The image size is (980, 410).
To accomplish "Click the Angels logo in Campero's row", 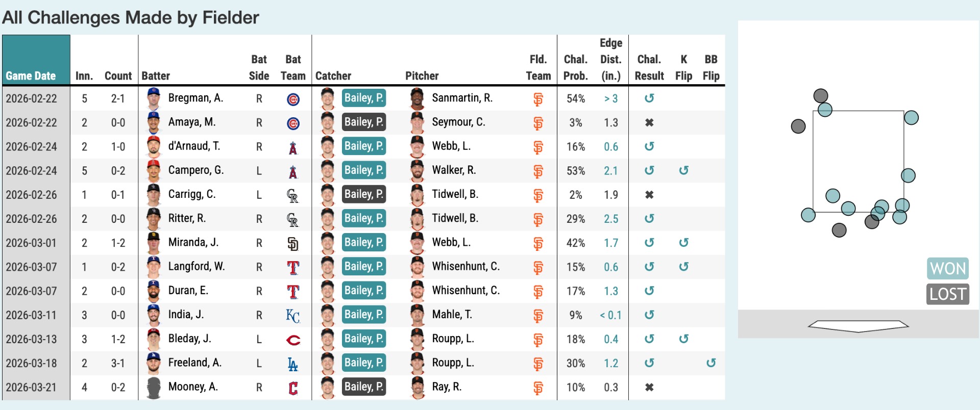I will [x=293, y=171].
